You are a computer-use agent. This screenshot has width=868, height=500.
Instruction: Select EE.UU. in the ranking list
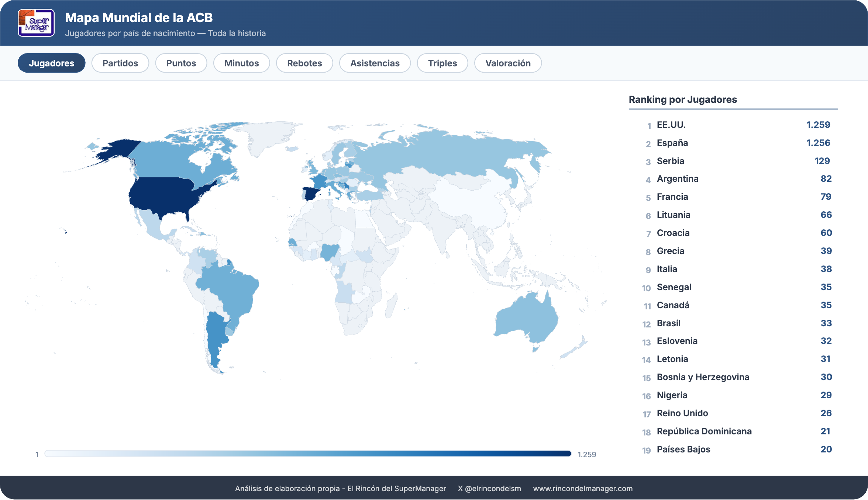click(671, 125)
